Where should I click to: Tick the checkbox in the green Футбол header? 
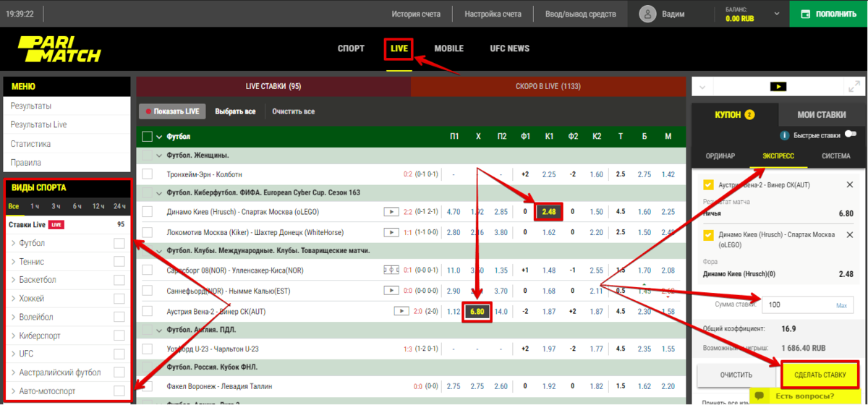pyautogui.click(x=148, y=136)
